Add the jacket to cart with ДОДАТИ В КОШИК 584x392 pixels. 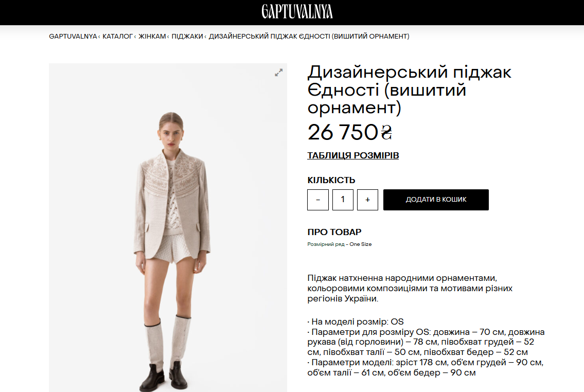pos(436,200)
